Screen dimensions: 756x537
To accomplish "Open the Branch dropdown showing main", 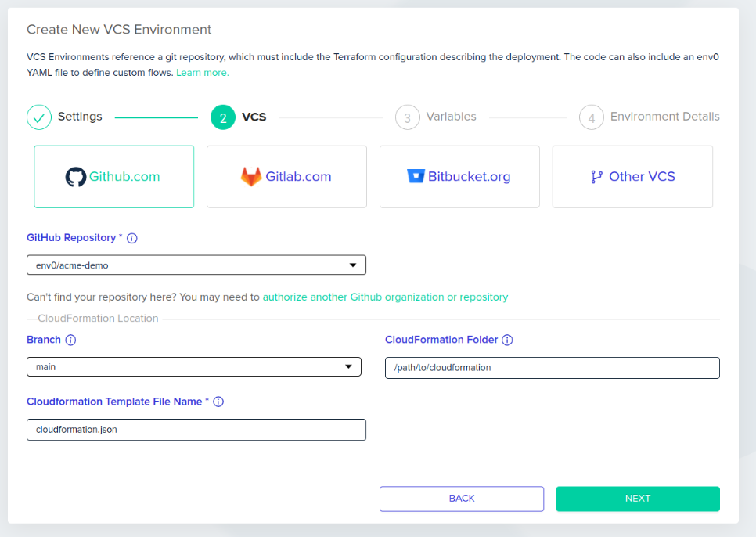I will coord(194,367).
